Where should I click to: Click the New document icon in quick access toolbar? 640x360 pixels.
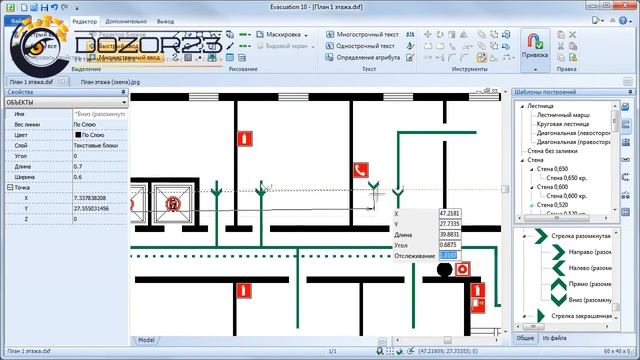pos(24,7)
